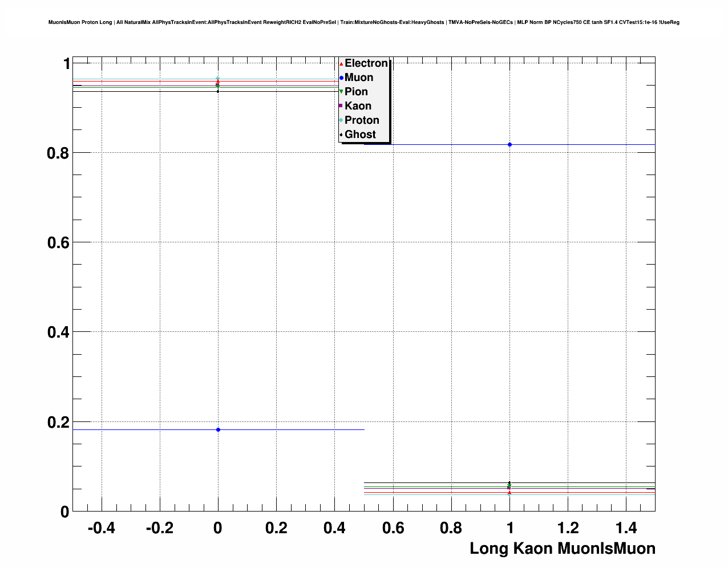Select the blue Muon data point near 0.82

click(x=509, y=145)
